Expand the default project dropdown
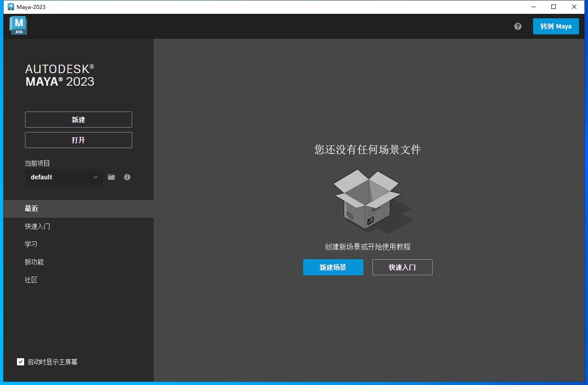588x385 pixels. [64, 177]
